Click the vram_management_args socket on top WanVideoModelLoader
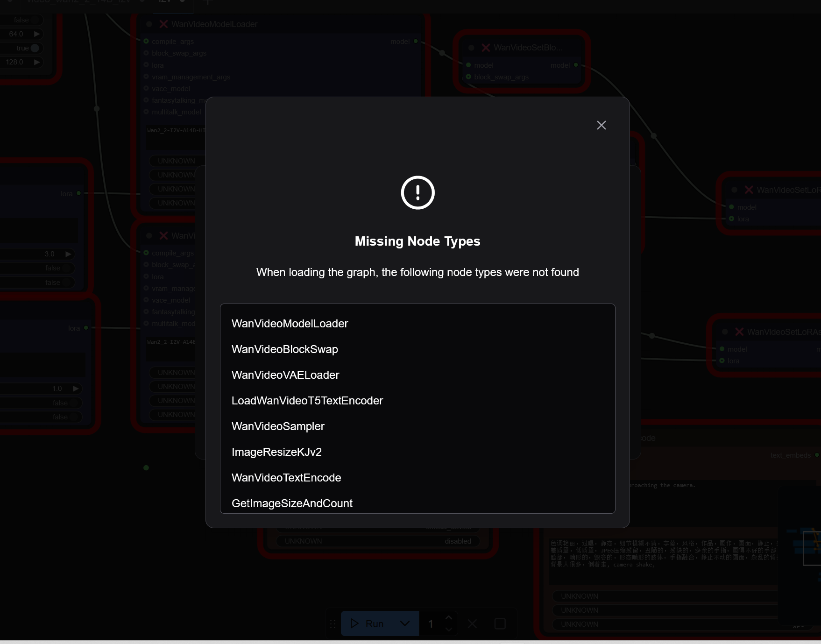The image size is (821, 644). (146, 77)
